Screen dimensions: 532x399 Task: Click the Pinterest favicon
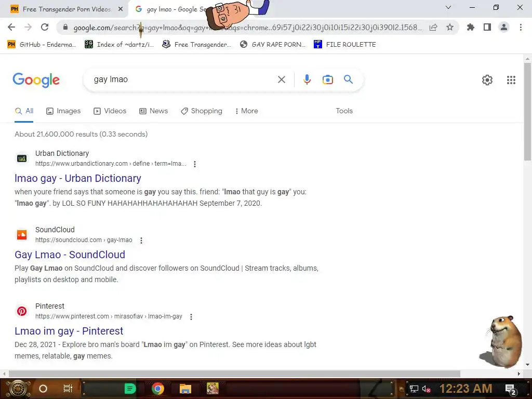(22, 311)
